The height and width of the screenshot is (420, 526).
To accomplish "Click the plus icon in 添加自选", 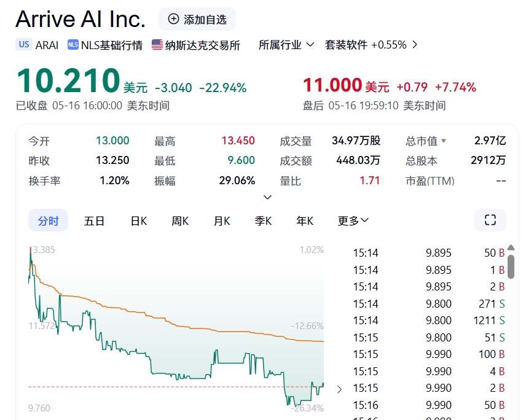I will pyautogui.click(x=173, y=20).
